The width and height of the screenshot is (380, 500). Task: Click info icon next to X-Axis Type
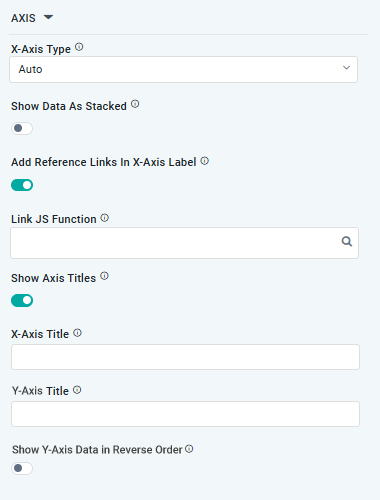point(79,47)
